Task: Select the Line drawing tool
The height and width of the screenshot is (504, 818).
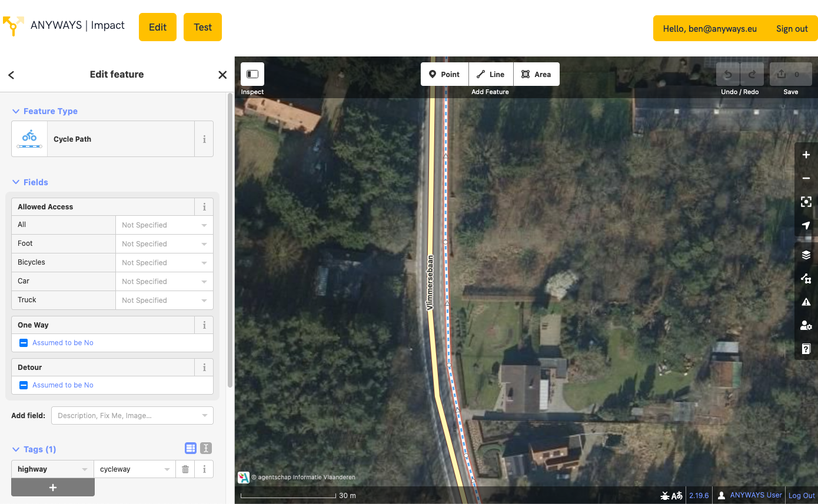Action: 490,74
